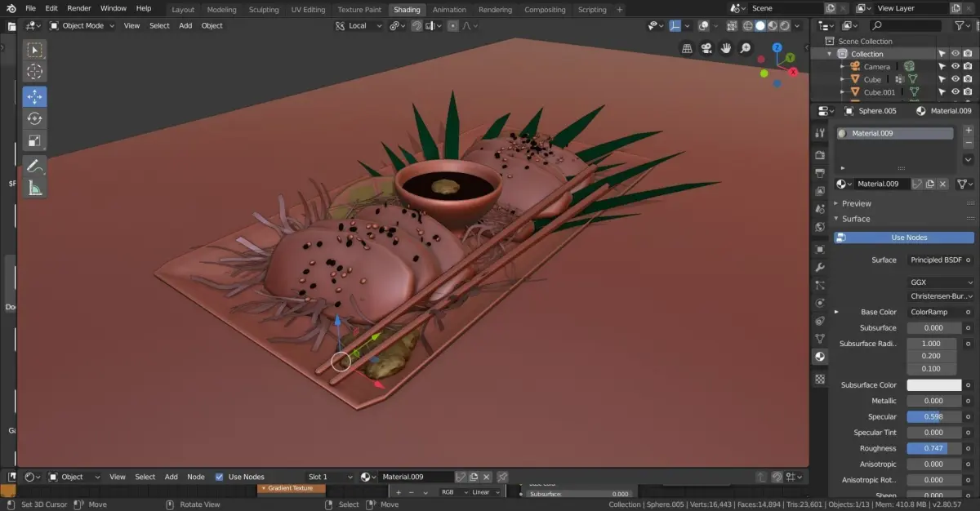
Task: Select the Measure tool
Action: [34, 189]
